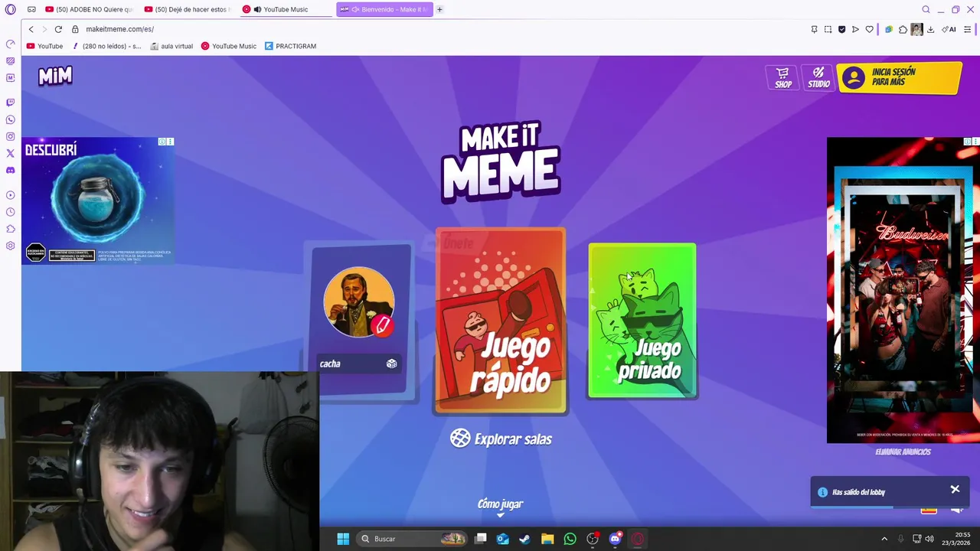Viewport: 980px width, 551px height.
Task: Click the address bar URL
Action: pos(119,29)
